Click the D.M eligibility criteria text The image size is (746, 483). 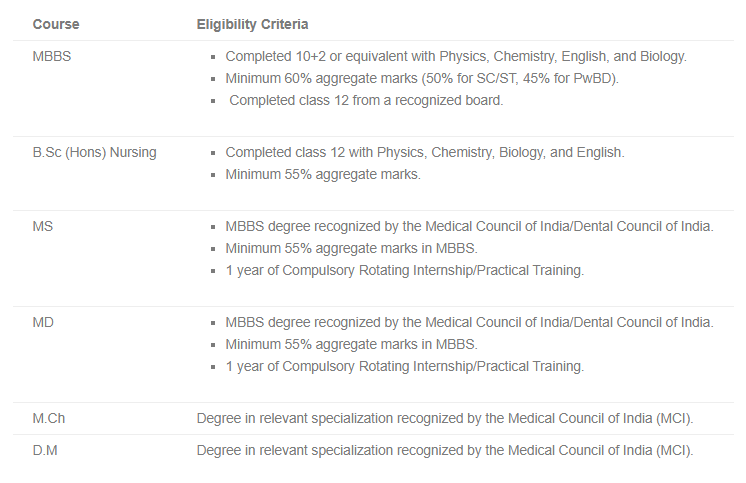pos(445,450)
